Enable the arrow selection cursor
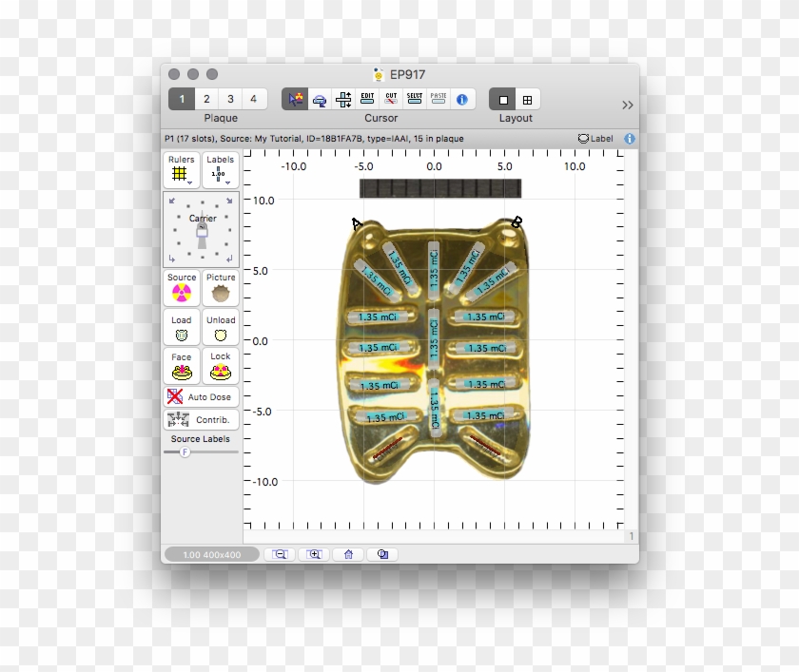Image resolution: width=799 pixels, height=672 pixels. pos(293,98)
